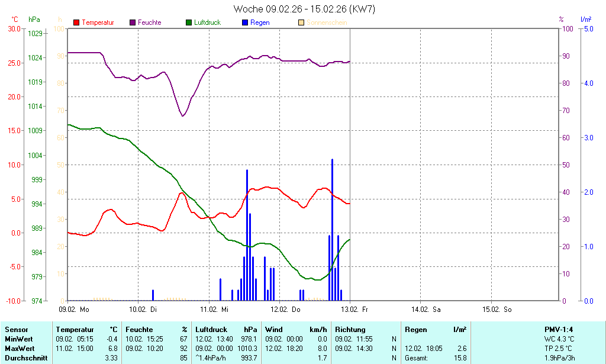Select the 11.02. Mi date marker
Image resolution: width=606 pixels, height=364 pixels.
pos(214,309)
